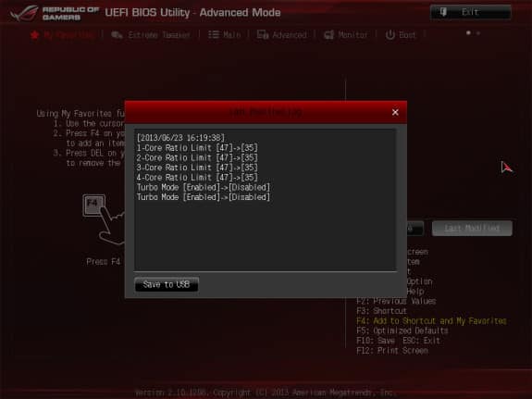
Task: Open the Monitor tab
Action: coord(346,34)
